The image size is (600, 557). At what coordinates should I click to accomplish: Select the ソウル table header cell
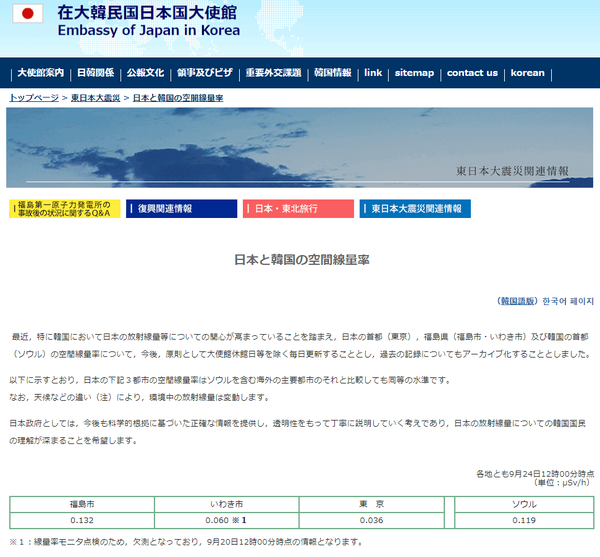pos(524,504)
